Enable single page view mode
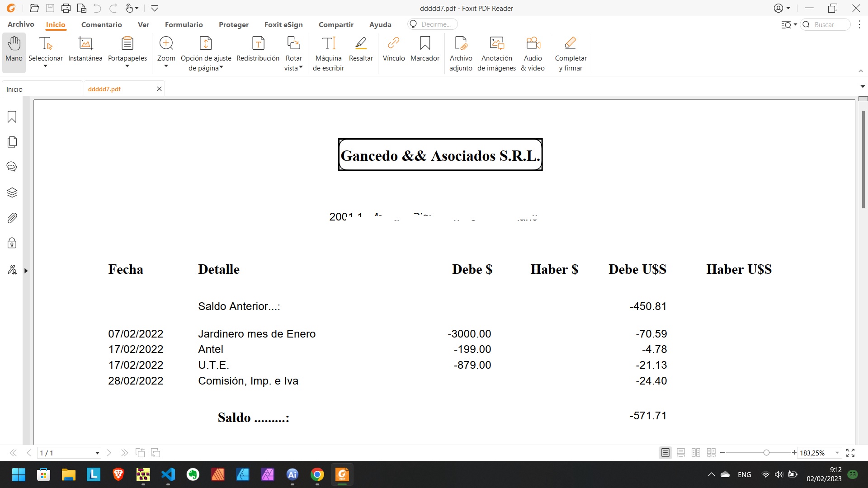The image size is (868, 488). pos(665,453)
